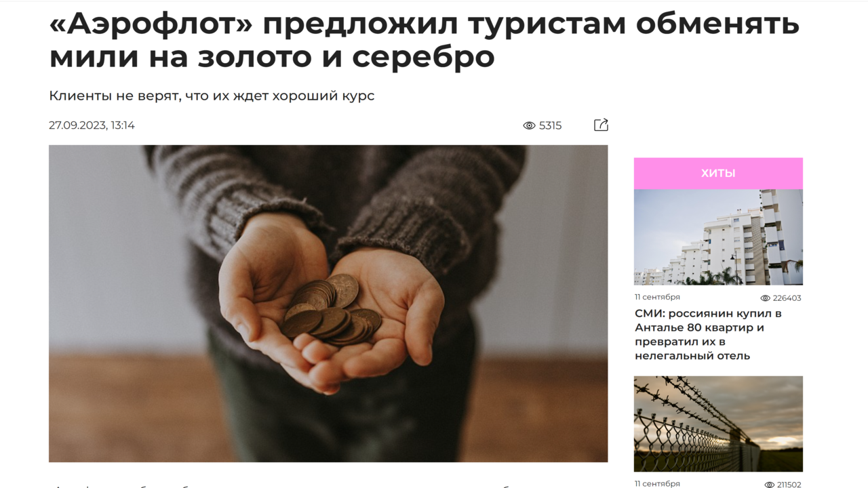The height and width of the screenshot is (488, 868).
Task: Click the publication date 27.09.2023, 13:14
Action: click(92, 125)
